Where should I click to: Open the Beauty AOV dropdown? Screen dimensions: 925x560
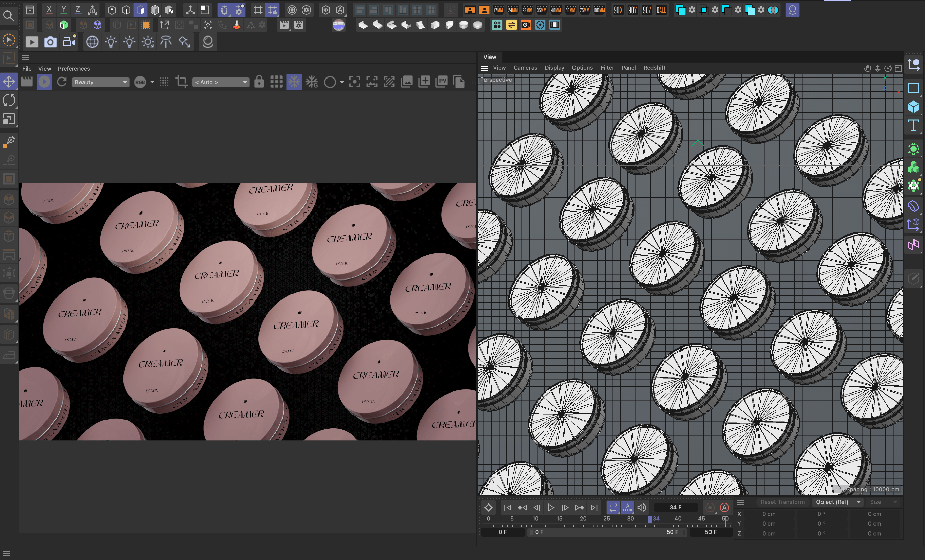click(100, 82)
